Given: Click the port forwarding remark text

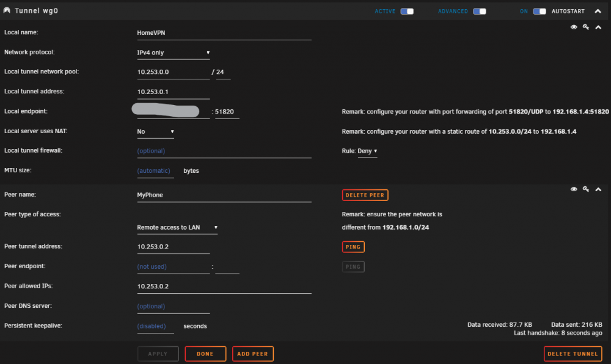Looking at the screenshot, I should (475, 112).
